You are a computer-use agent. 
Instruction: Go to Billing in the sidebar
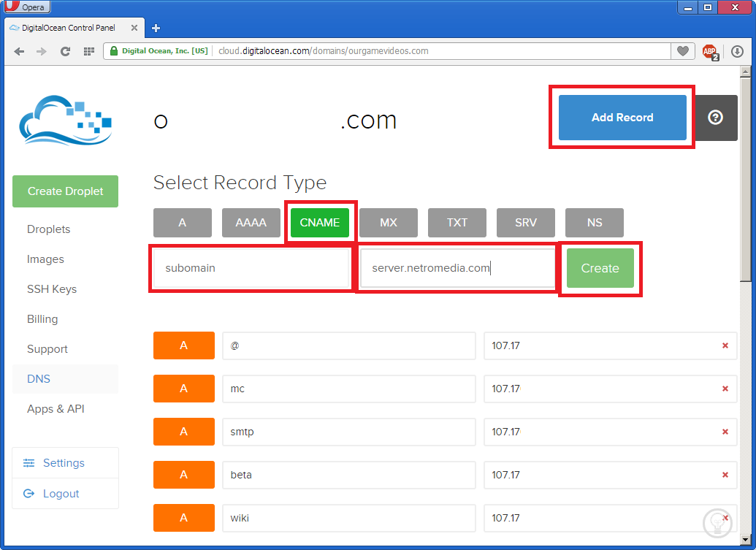coord(42,319)
